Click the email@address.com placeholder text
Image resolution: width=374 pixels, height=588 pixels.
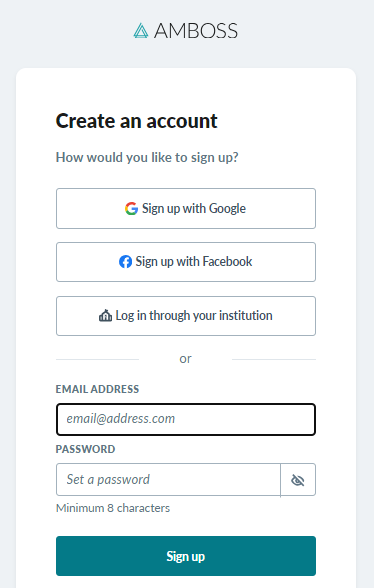[x=120, y=418]
